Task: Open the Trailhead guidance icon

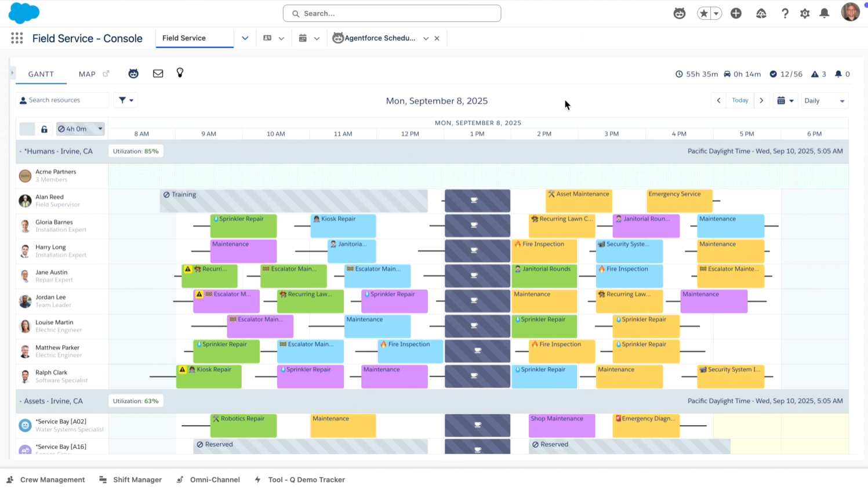Action: (x=761, y=13)
